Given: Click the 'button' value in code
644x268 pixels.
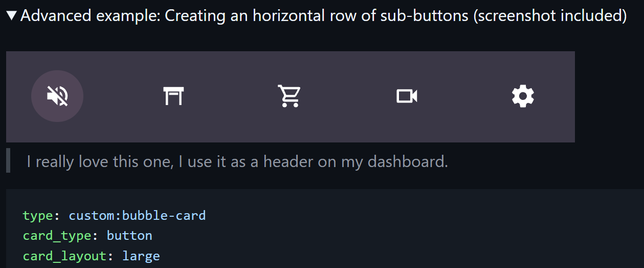Looking at the screenshot, I should pos(129,236).
